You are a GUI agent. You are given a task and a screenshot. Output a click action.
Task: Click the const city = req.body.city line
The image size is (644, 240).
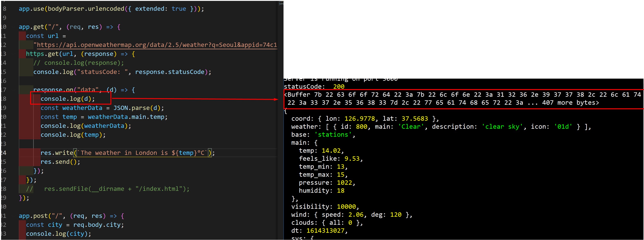[75, 225]
